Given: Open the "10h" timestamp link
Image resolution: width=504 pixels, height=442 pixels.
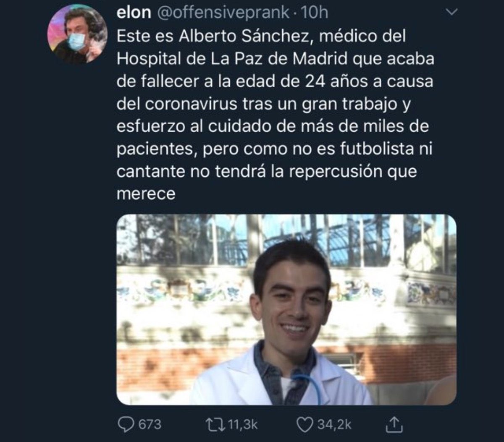Looking at the screenshot, I should tap(314, 13).
